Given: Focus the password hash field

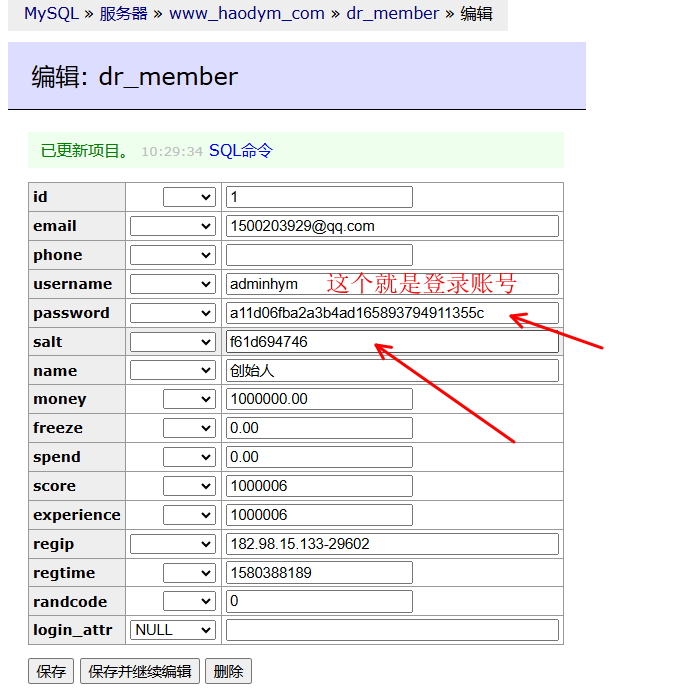Looking at the screenshot, I should (392, 313).
